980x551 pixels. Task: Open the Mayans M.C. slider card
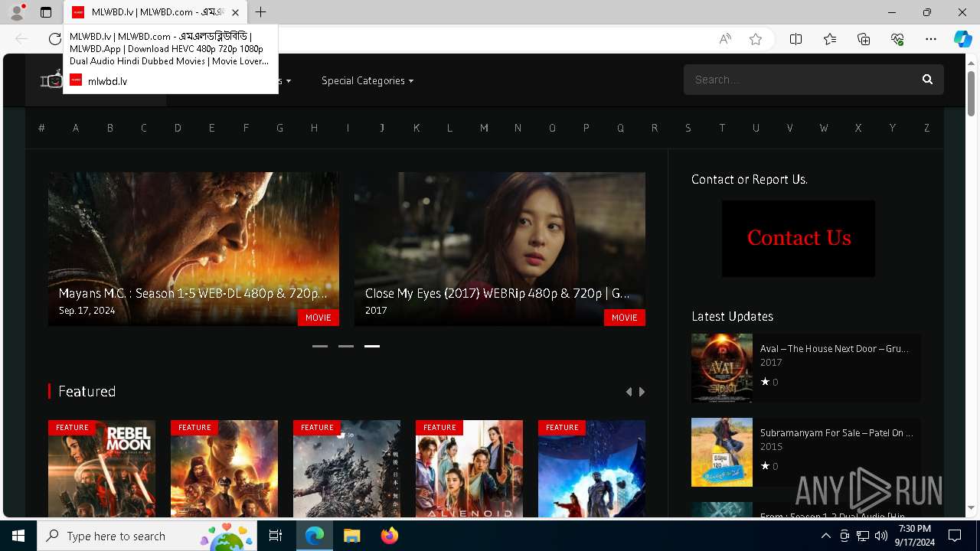(x=194, y=249)
